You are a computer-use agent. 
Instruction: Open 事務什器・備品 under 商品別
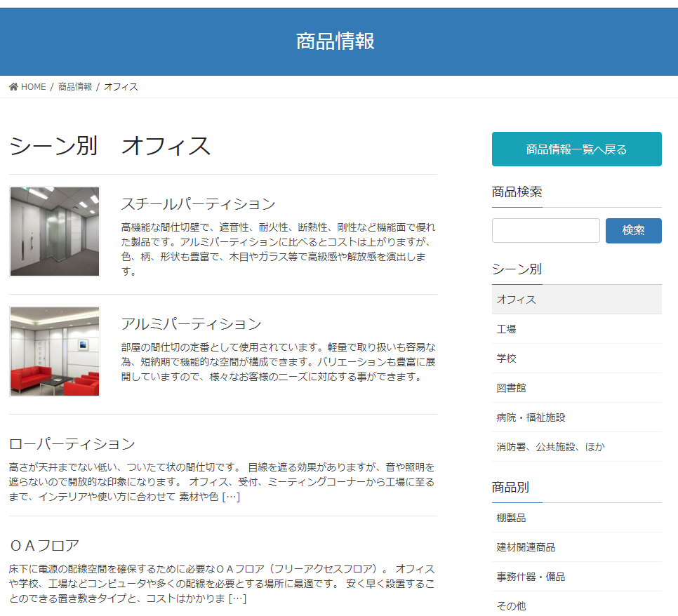[x=531, y=577]
